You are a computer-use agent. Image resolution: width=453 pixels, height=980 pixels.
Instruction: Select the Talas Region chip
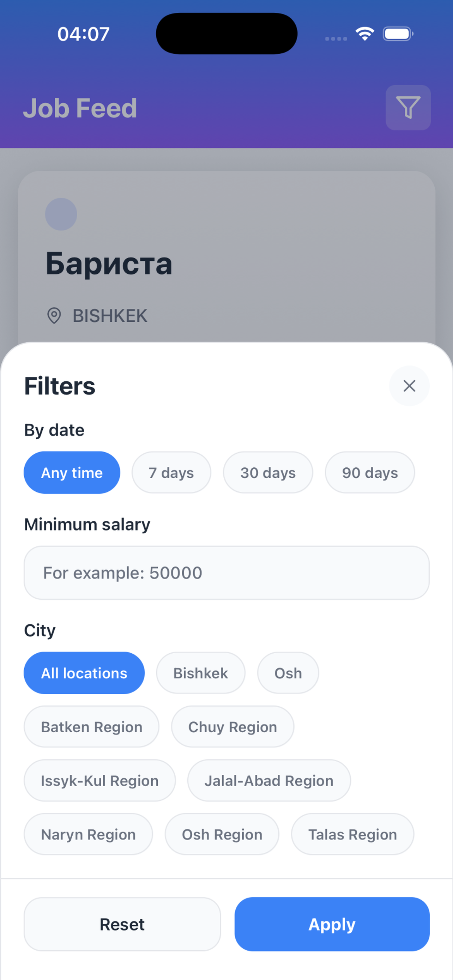click(352, 834)
